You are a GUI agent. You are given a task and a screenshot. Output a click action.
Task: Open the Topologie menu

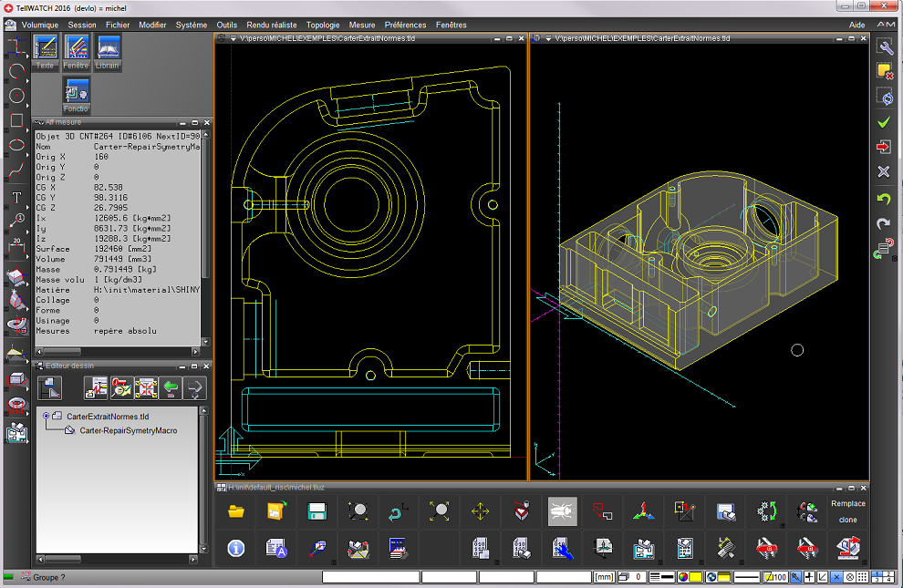click(324, 25)
